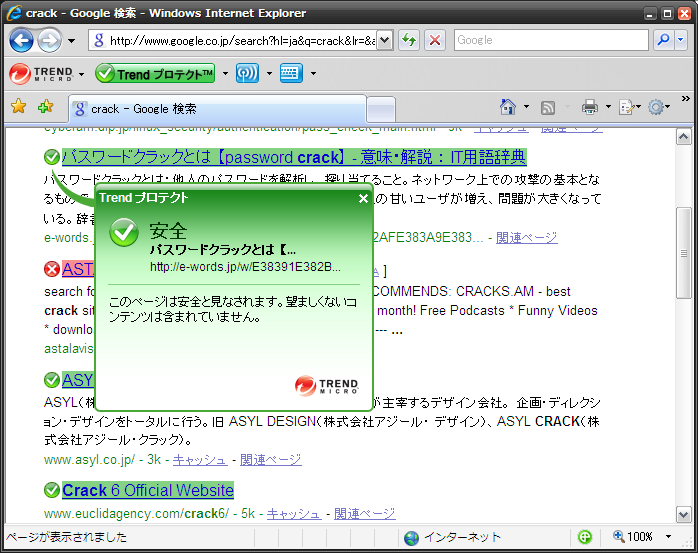Select the 'crack - Google 検索' tab
This screenshot has width=698, height=553.
coord(217,109)
